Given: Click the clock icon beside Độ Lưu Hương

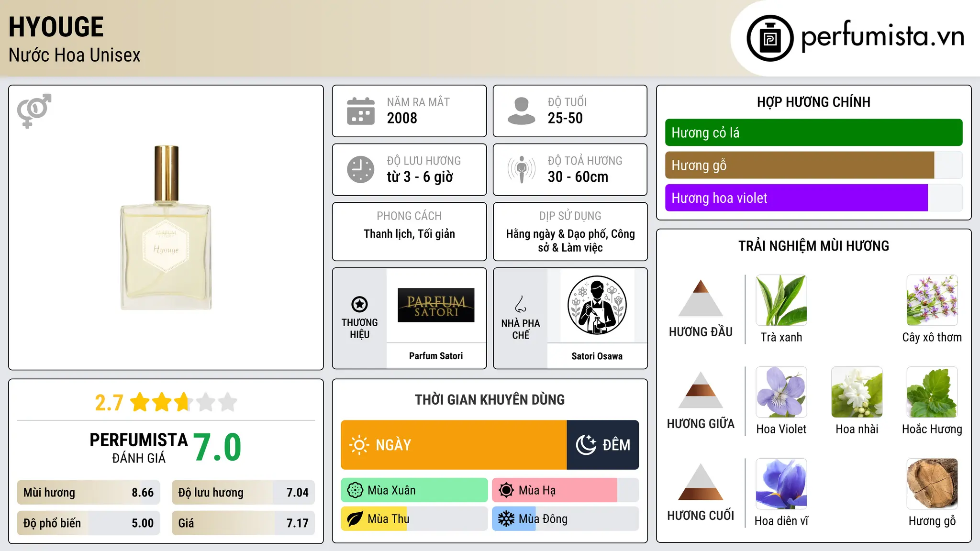Looking at the screenshot, I should 361,169.
